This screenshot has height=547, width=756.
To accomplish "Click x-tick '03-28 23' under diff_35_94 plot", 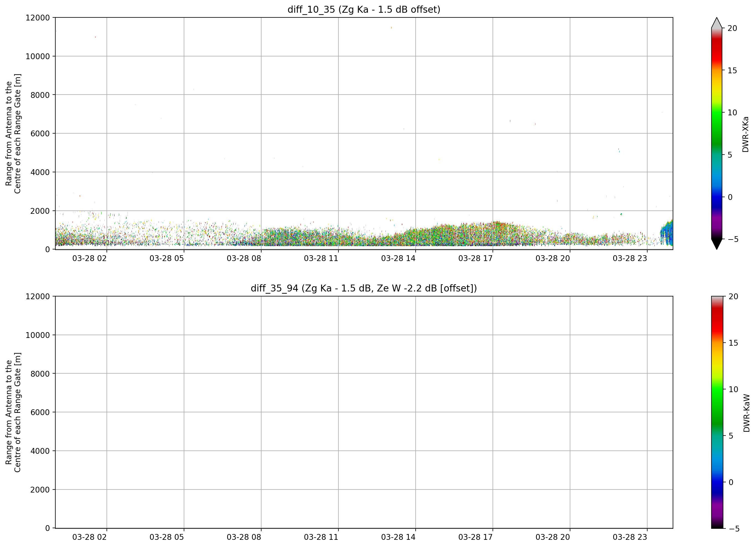I will (630, 537).
